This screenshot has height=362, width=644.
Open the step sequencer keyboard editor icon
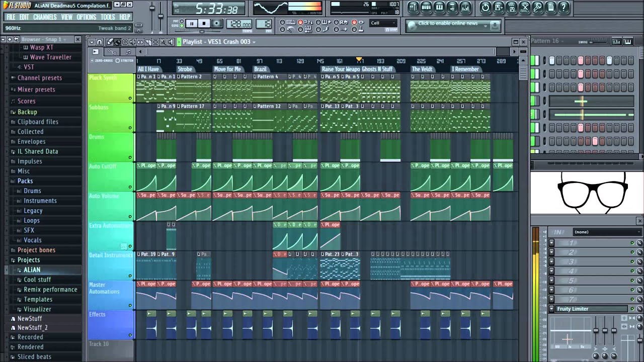628,42
